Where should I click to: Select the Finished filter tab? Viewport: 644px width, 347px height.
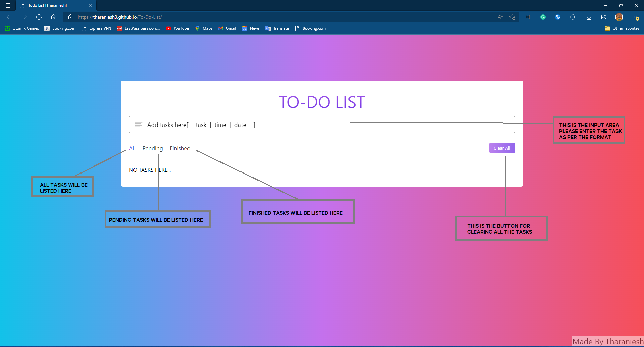coord(180,148)
